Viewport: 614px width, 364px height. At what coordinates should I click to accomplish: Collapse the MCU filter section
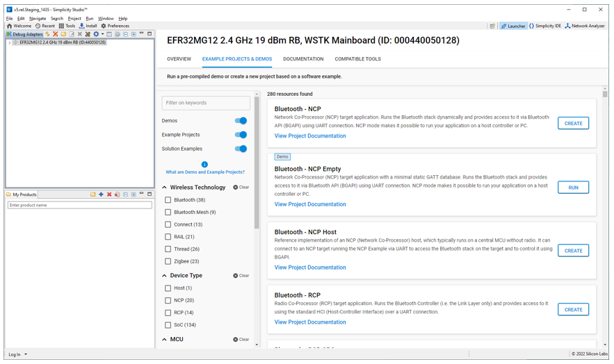(x=165, y=340)
